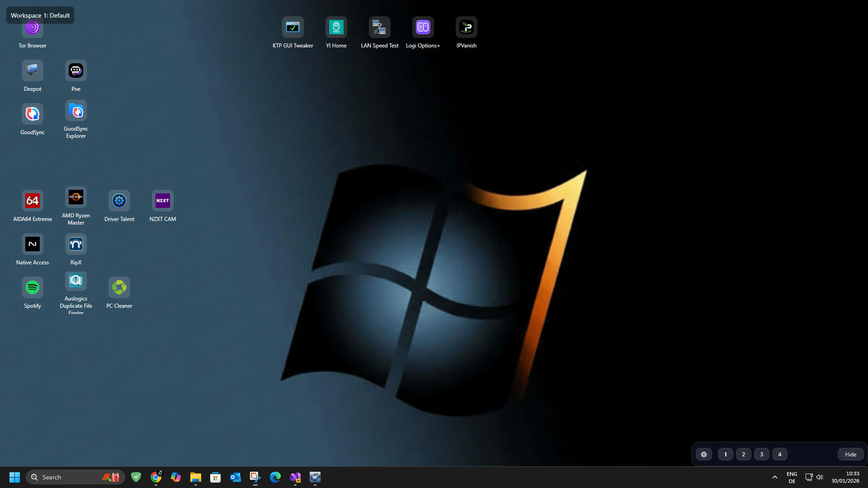Open Auslogics Duplicate File Finder
Image resolution: width=868 pixels, height=488 pixels.
pos(75,280)
